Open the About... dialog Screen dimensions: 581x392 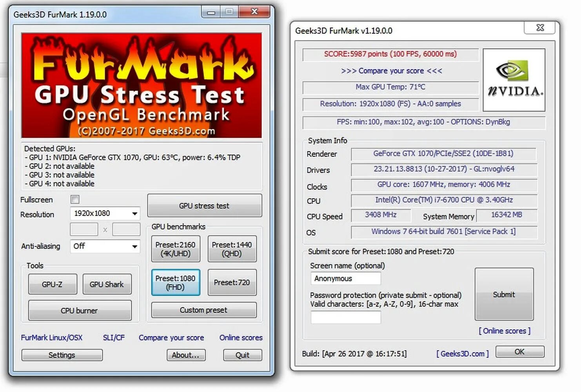[x=186, y=355]
